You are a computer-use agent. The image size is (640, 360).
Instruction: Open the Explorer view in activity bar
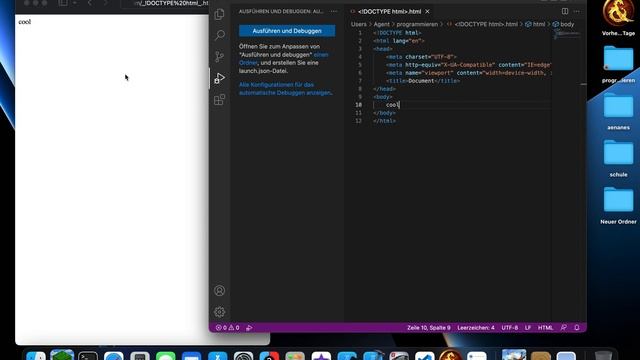tap(220, 14)
